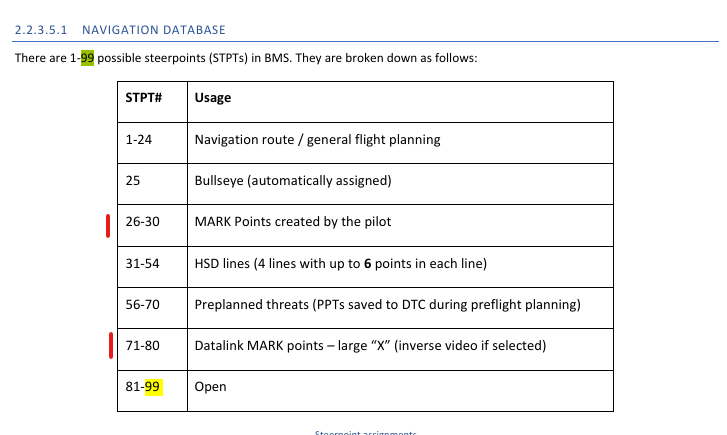
Task: Click the STPT# column header cell
Action: [153, 102]
